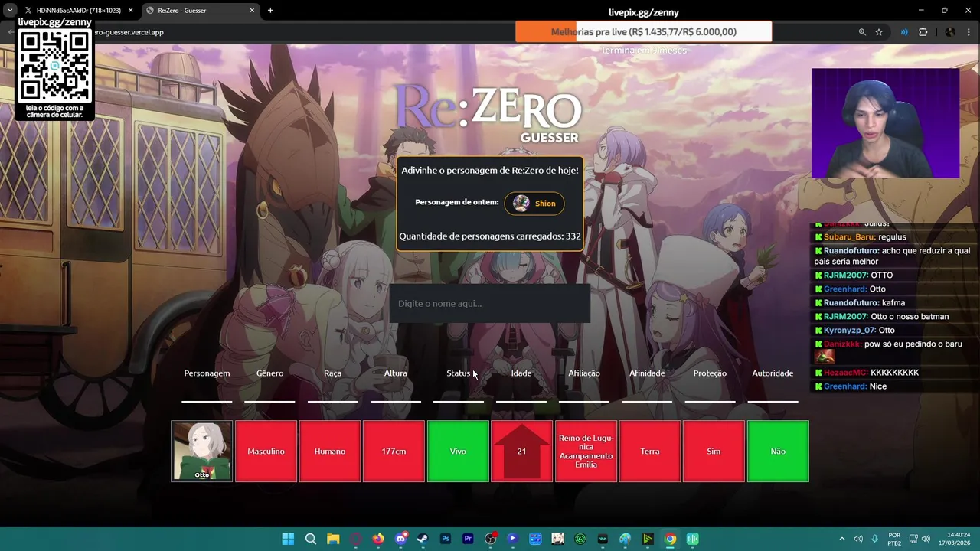
Task: Click the livepix QR code overlay
Action: (x=55, y=67)
